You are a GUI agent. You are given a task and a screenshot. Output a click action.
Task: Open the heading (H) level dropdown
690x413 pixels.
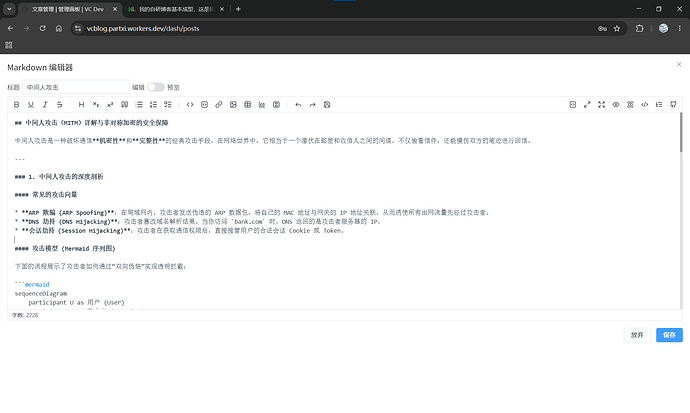[81, 105]
